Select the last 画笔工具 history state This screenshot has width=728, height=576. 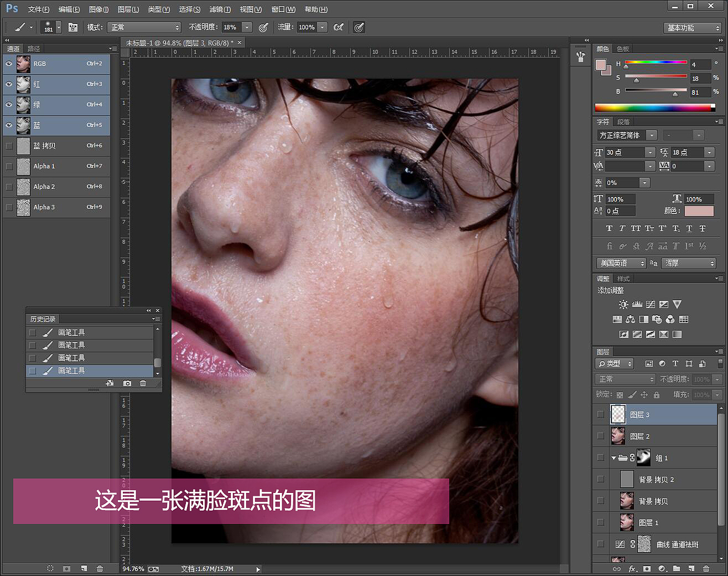click(90, 371)
